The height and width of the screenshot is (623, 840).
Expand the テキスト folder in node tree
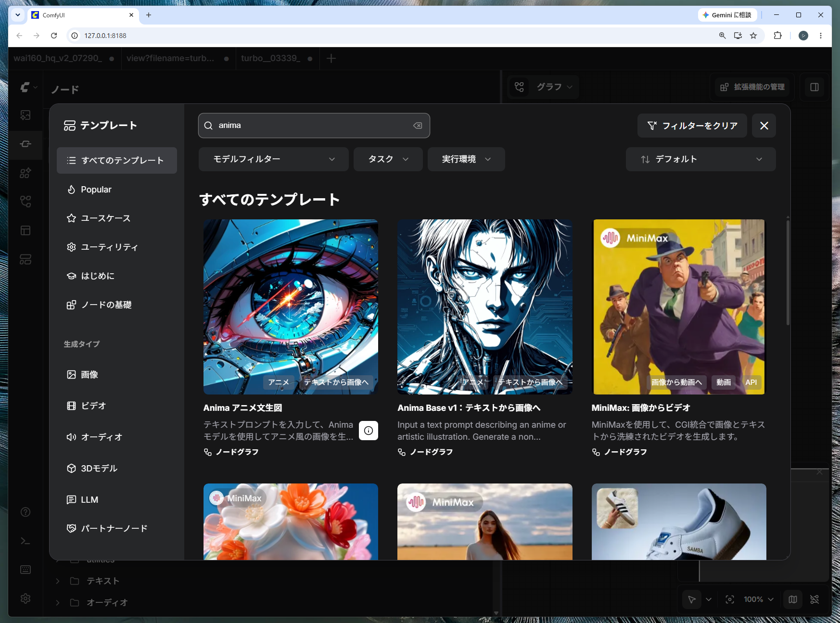(58, 581)
